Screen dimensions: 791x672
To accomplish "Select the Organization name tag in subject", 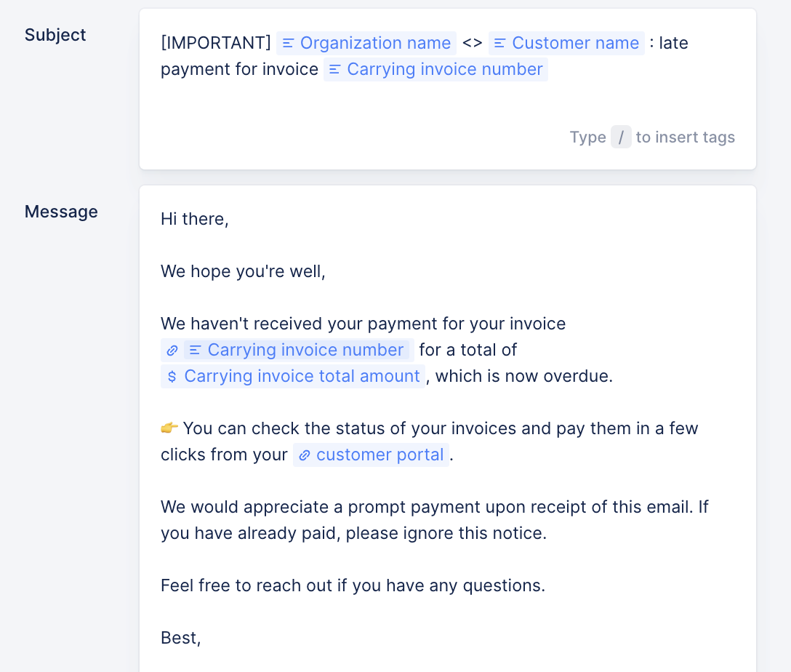I will [366, 43].
